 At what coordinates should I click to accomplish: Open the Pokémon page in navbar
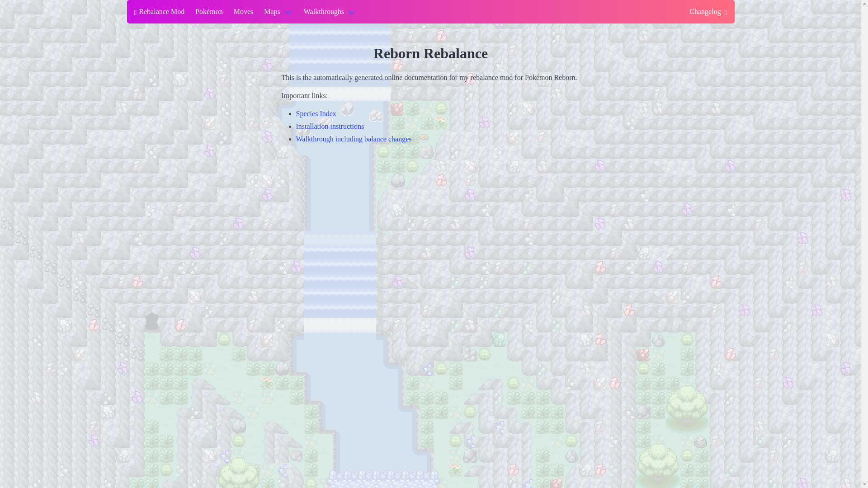[209, 12]
